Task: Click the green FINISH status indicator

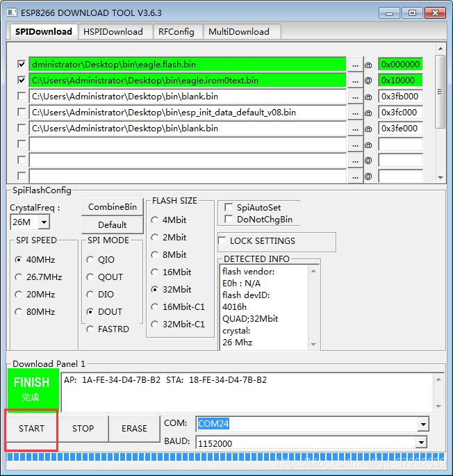Action: 33,389
